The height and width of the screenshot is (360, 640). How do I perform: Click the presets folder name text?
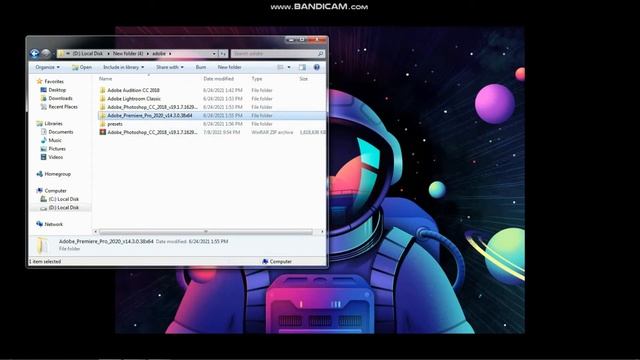[115, 124]
